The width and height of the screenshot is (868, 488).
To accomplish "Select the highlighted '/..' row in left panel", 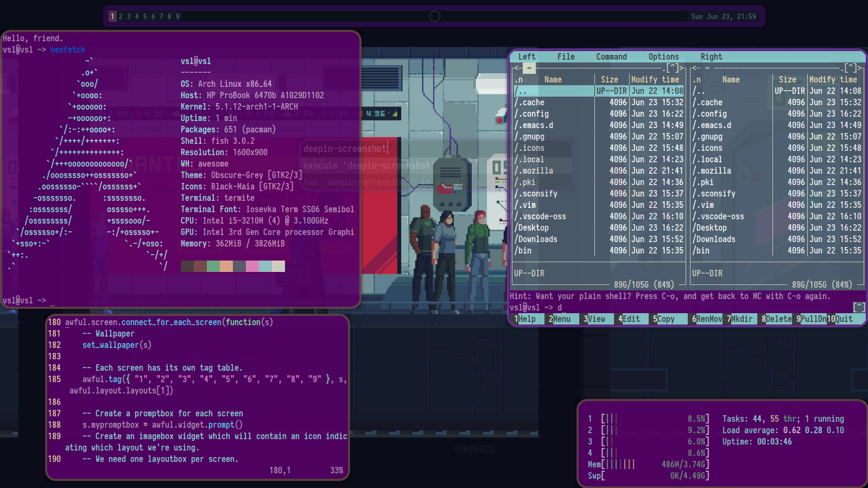I will tap(599, 91).
